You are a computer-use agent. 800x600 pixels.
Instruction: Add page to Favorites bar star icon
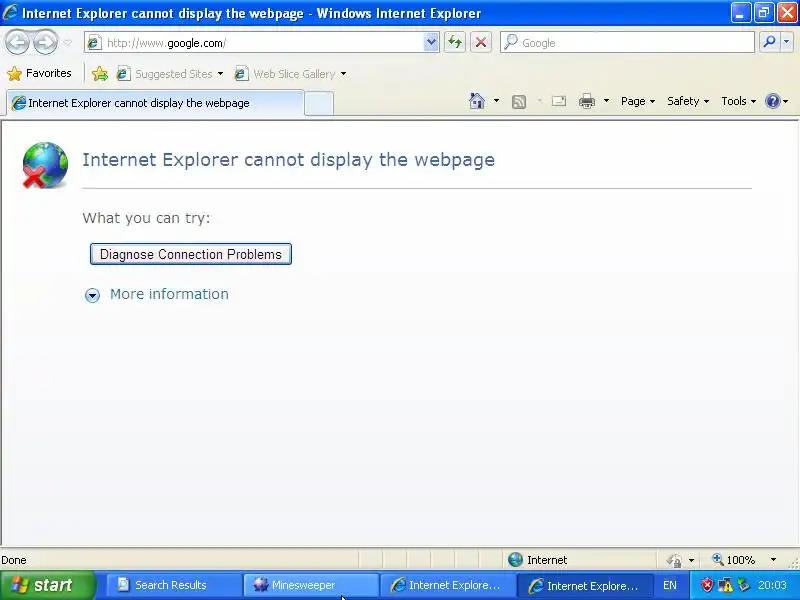click(99, 74)
